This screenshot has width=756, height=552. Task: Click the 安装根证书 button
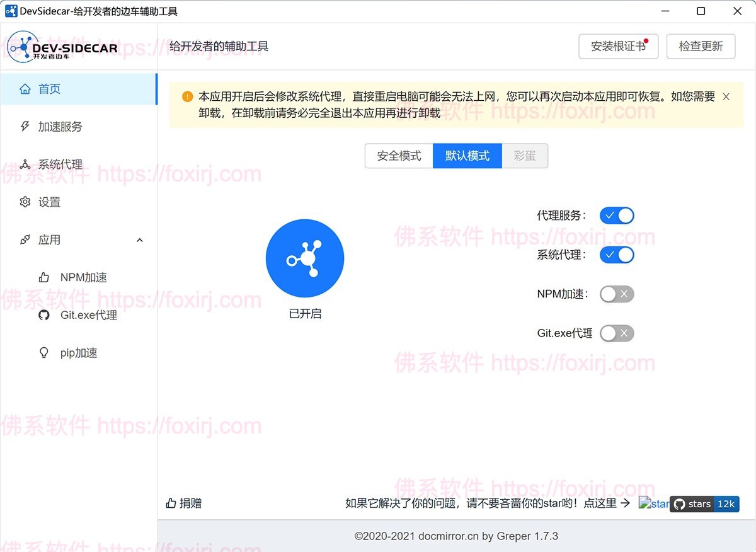click(x=618, y=46)
